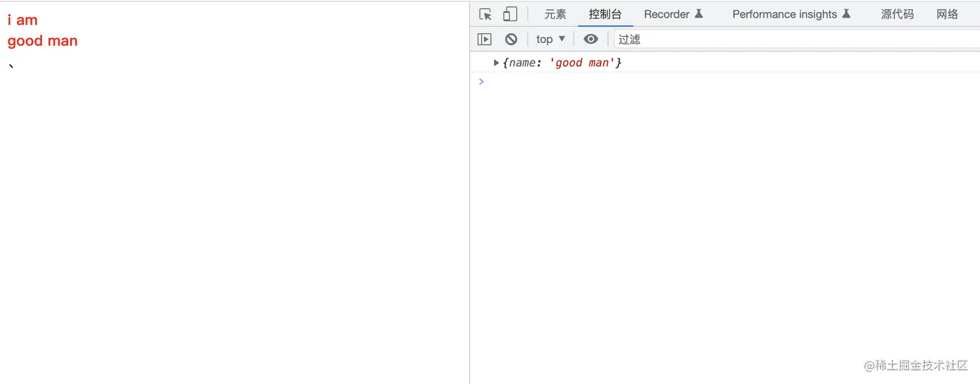Clear the console with the ban icon
Image resolution: width=980 pixels, height=384 pixels.
point(511,39)
